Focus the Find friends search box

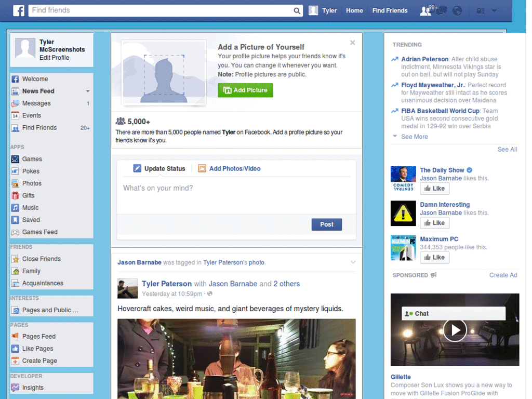(x=162, y=10)
